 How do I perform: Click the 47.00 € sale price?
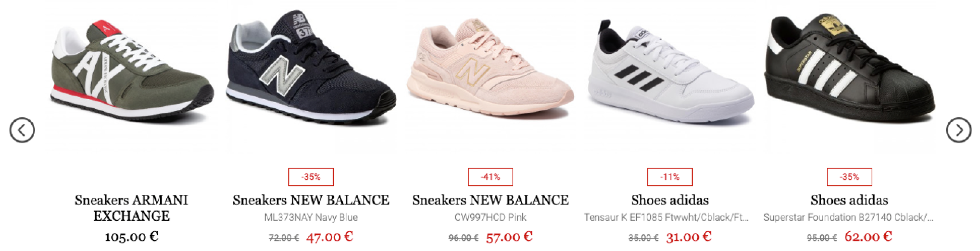coord(329,237)
